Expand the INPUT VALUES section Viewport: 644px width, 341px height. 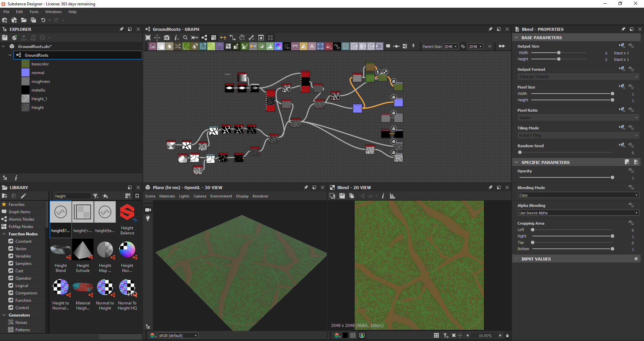pos(517,259)
